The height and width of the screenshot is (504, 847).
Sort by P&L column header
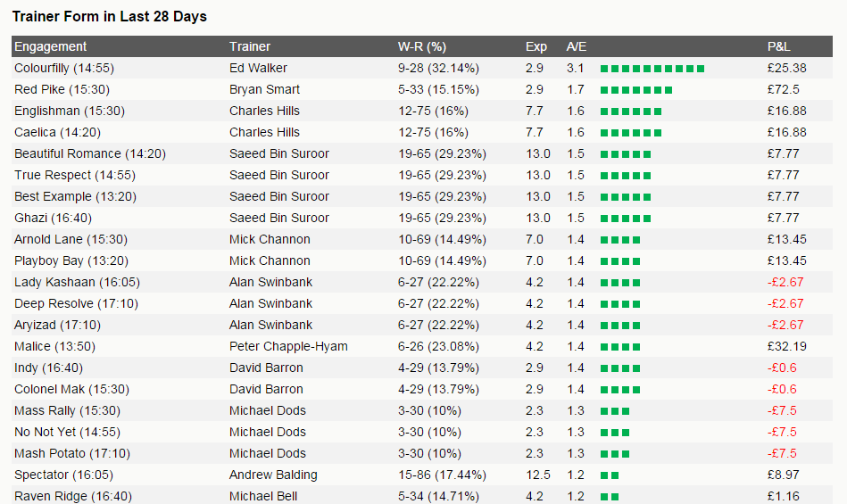coord(778,46)
